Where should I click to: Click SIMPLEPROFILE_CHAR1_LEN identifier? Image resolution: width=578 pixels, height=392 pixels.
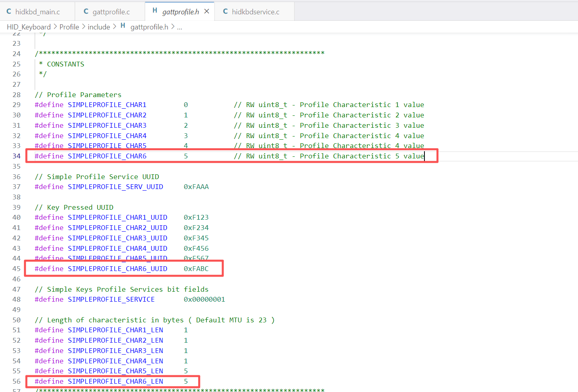115,330
